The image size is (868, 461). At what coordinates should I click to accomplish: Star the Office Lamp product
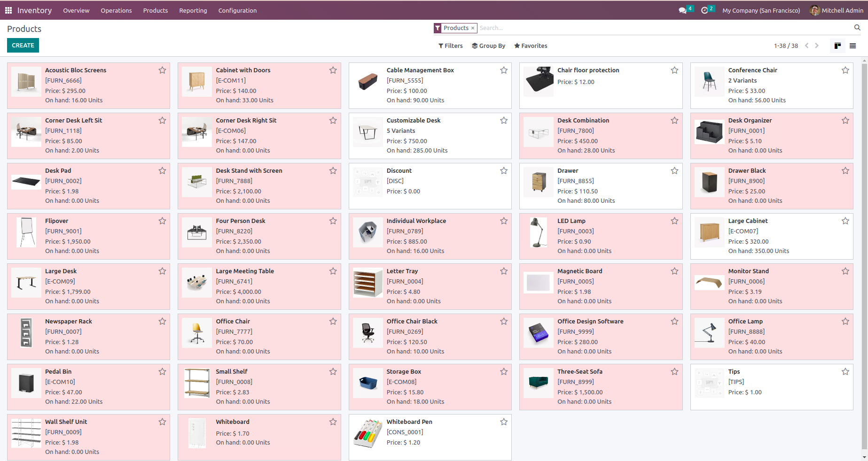coord(845,322)
